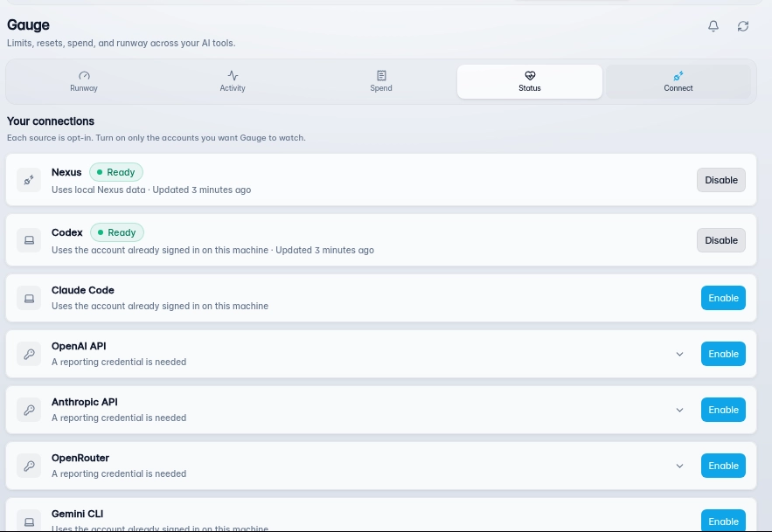Click 'Uses local Nexus data' text
Viewport: 772px width, 532px height.
click(x=99, y=190)
